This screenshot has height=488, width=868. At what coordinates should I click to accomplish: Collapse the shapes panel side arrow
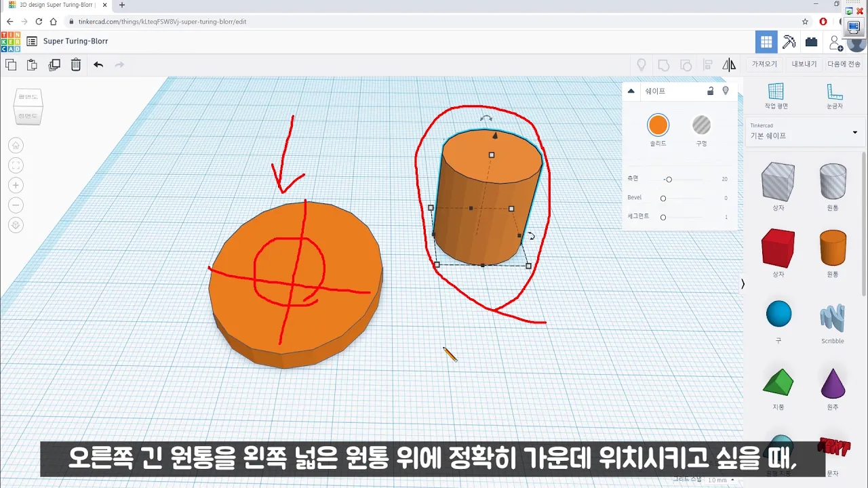[743, 284]
